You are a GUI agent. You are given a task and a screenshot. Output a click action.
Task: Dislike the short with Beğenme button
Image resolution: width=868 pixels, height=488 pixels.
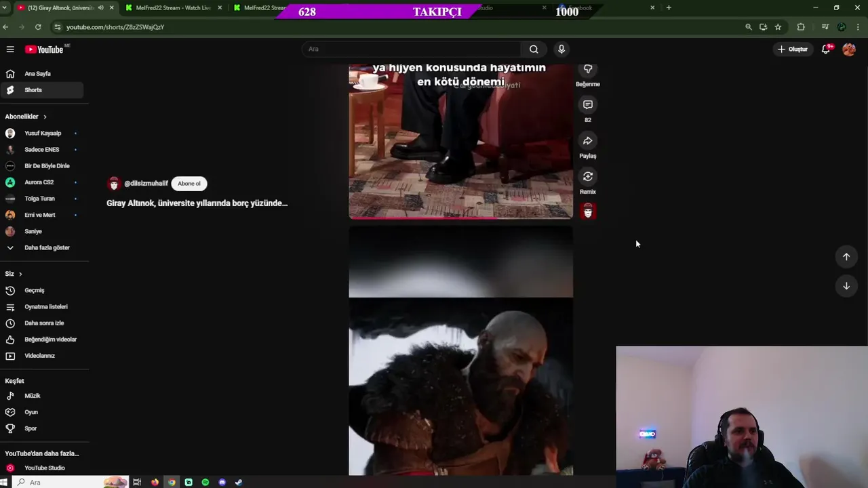[588, 69]
